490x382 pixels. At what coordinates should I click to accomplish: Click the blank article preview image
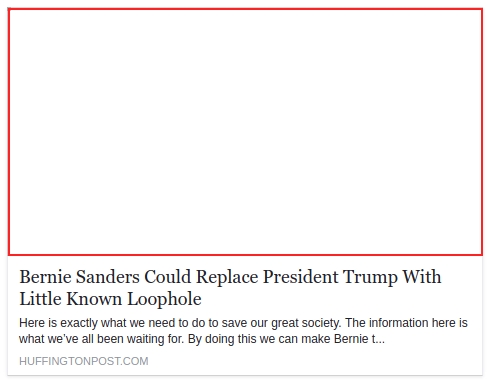click(245, 132)
